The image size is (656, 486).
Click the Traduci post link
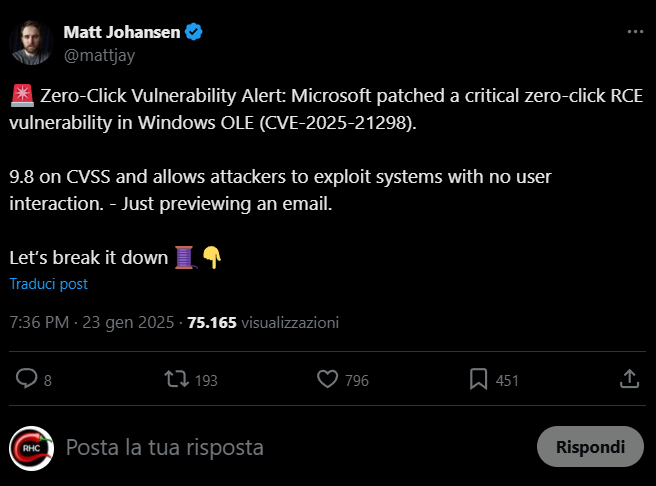pyautogui.click(x=49, y=284)
